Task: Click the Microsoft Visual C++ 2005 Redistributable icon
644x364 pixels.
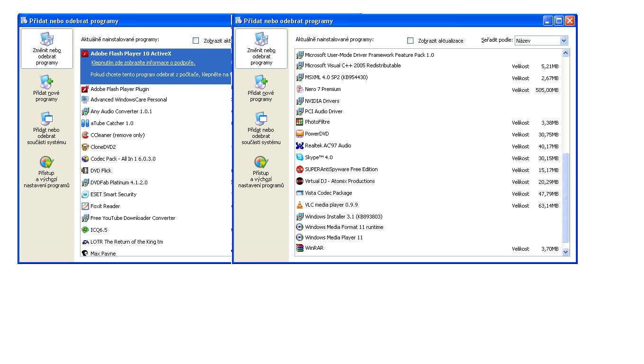Action: pyautogui.click(x=300, y=65)
